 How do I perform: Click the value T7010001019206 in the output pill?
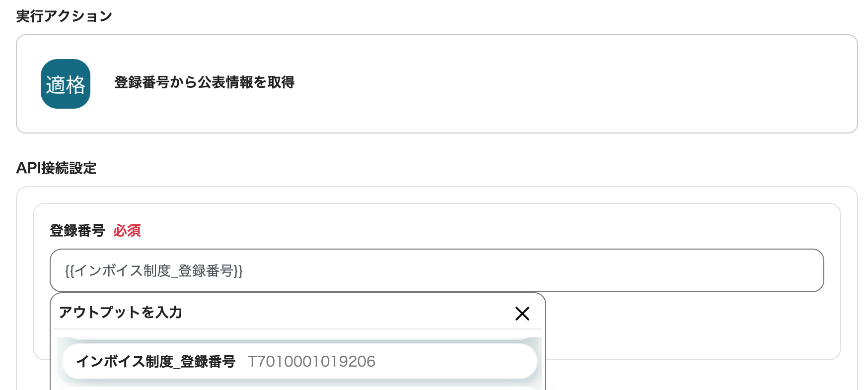point(313,362)
